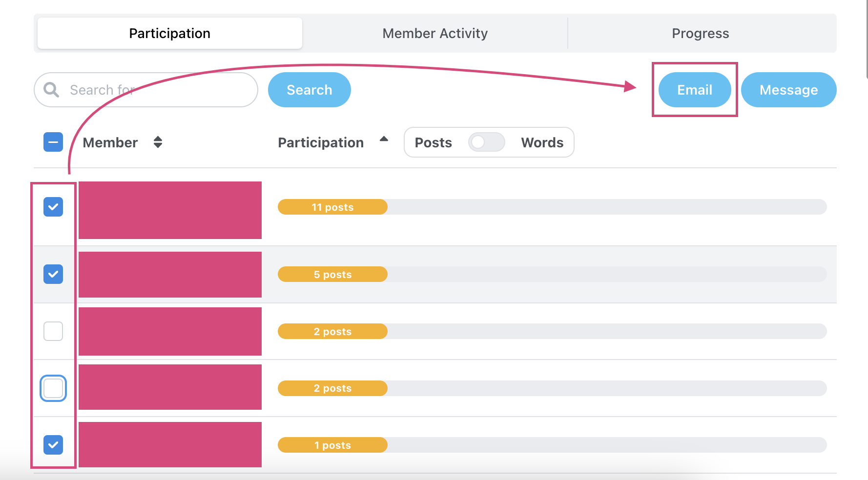Email the selected members

click(695, 90)
